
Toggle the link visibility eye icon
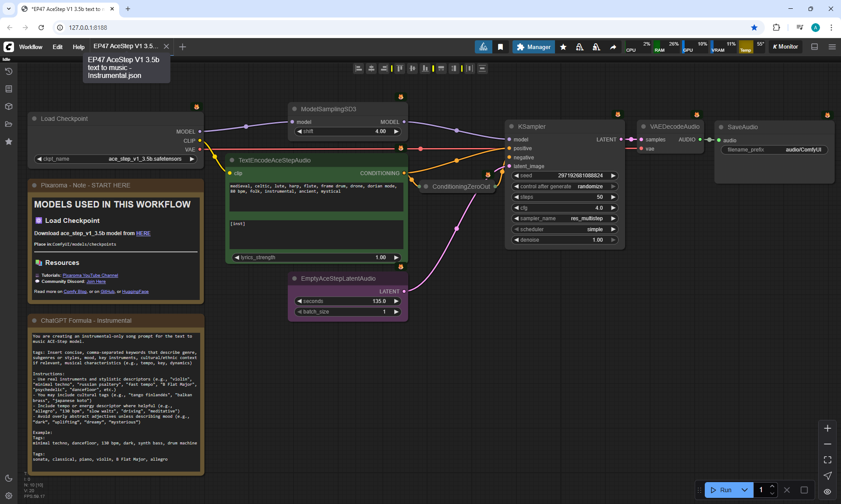point(827,491)
